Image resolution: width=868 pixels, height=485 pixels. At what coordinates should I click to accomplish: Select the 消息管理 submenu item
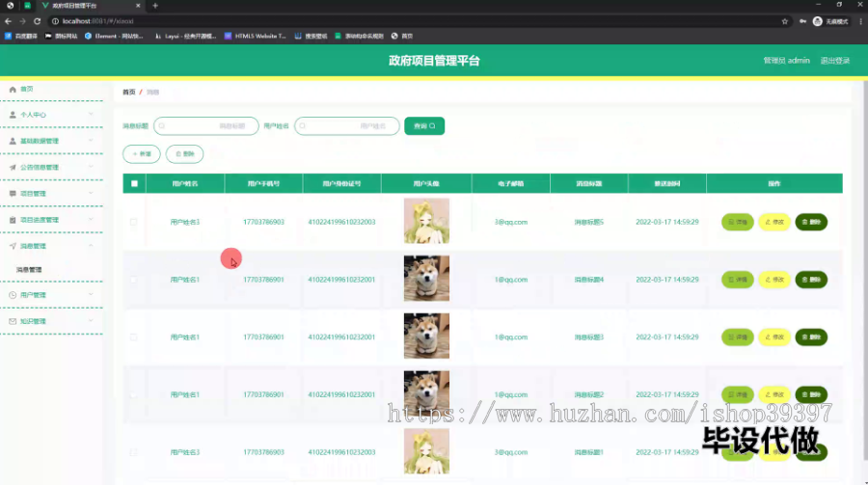pos(29,270)
